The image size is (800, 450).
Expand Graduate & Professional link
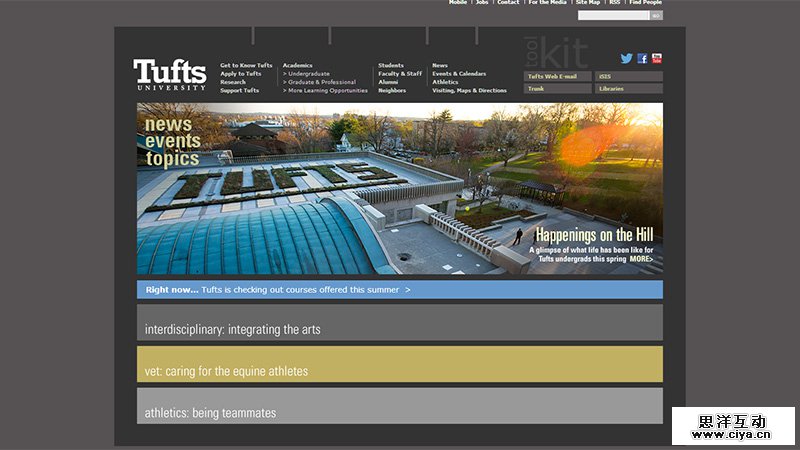point(319,82)
